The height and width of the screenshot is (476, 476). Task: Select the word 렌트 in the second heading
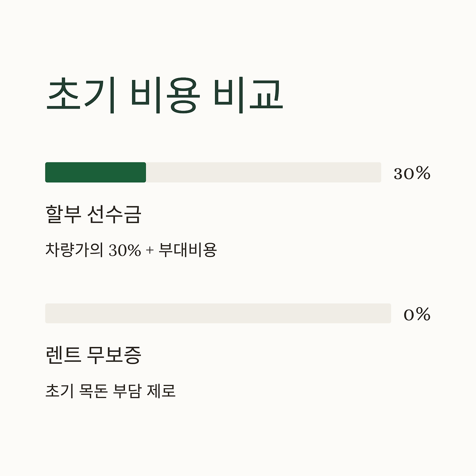click(x=63, y=355)
